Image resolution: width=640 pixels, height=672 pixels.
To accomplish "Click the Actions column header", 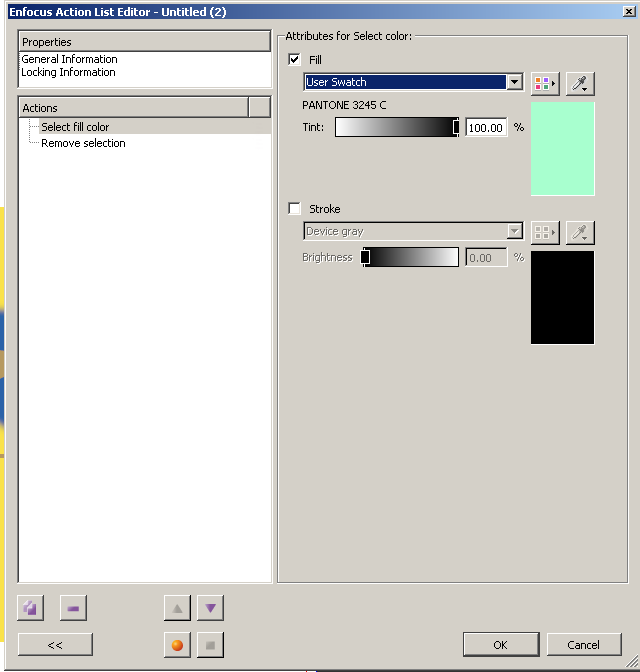I will coord(134,108).
